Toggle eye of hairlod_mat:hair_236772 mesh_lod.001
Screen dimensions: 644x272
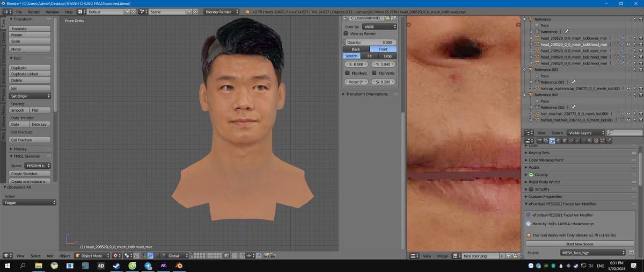(627, 120)
